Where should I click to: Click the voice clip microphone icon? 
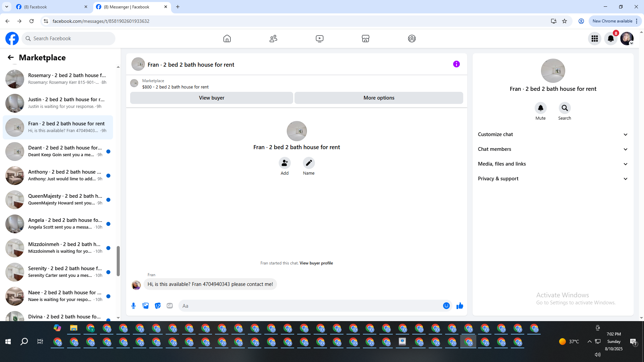point(133,306)
